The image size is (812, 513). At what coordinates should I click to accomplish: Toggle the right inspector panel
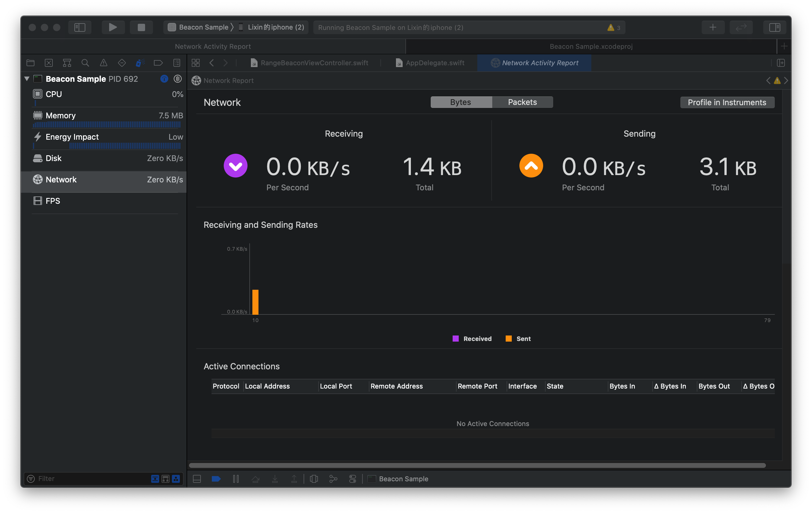(x=774, y=27)
